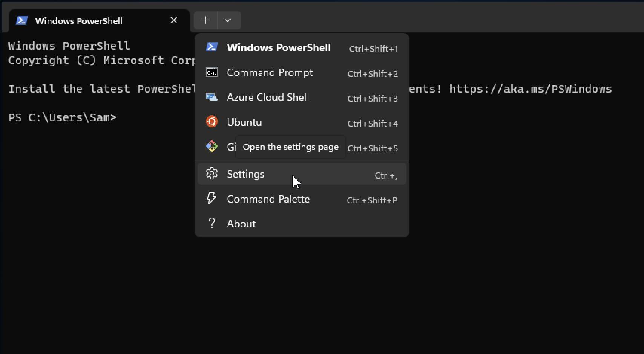Click the Git Bash icon
Screen dimensions: 644x354
pyautogui.click(x=212, y=146)
